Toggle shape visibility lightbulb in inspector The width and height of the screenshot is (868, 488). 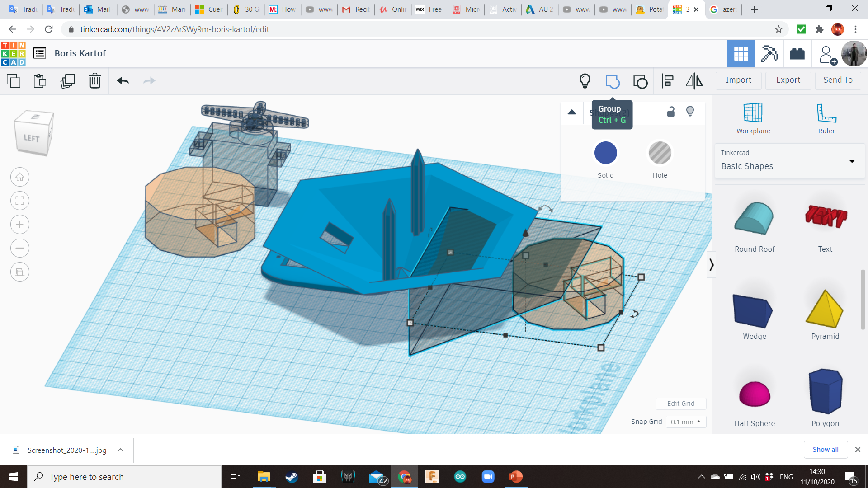click(690, 112)
